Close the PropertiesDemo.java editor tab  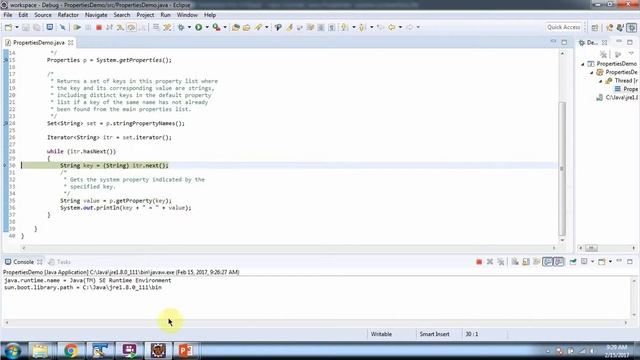(71, 42)
